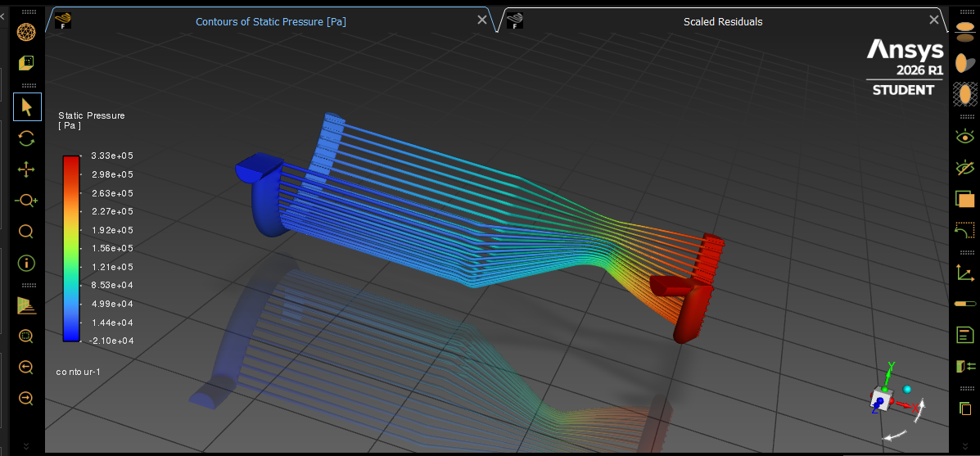Click the legend minimum value -2.10e+04
Image resolution: width=980 pixels, height=456 pixels.
[x=110, y=341]
